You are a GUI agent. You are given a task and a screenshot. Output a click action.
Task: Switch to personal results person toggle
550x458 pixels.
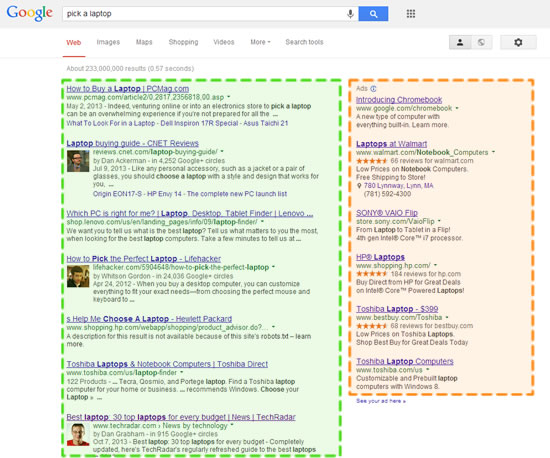tap(460, 42)
